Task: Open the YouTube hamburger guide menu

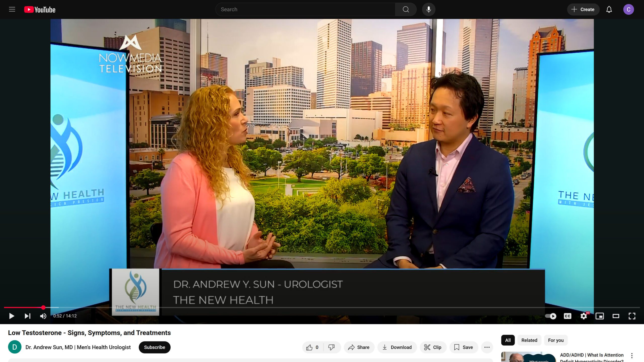Action: pos(12,10)
